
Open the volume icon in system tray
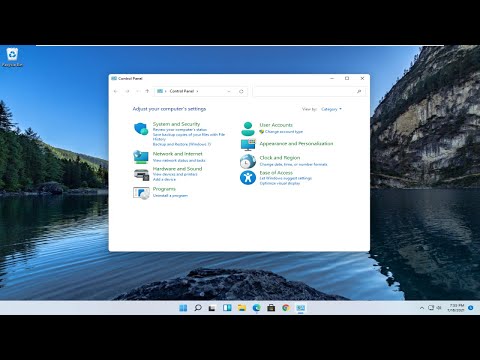(439, 308)
